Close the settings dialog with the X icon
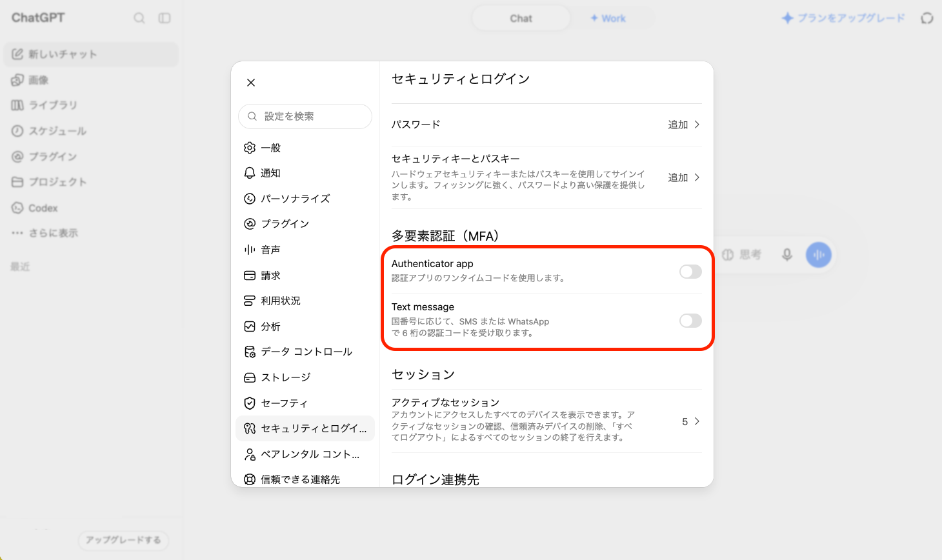Image resolution: width=942 pixels, height=560 pixels. tap(251, 83)
